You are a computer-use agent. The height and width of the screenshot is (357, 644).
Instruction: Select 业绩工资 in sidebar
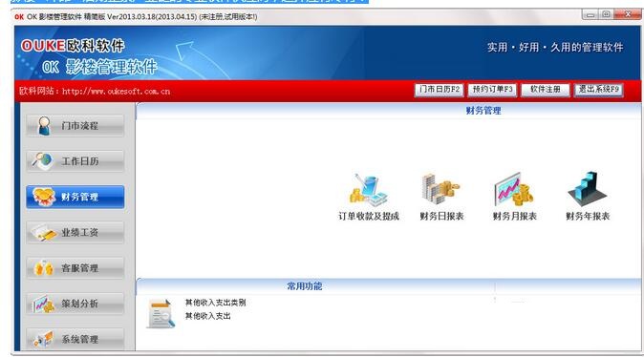[x=75, y=232]
